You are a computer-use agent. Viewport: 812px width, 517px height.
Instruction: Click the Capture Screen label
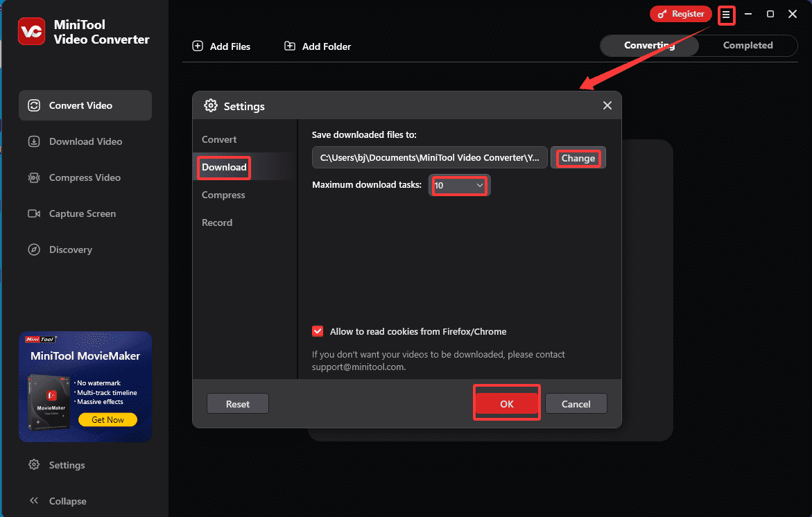click(83, 213)
